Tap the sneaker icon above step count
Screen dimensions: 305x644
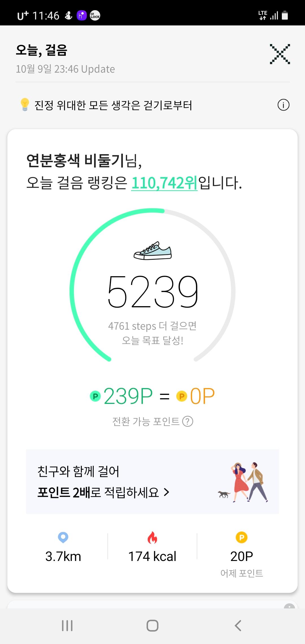click(152, 251)
